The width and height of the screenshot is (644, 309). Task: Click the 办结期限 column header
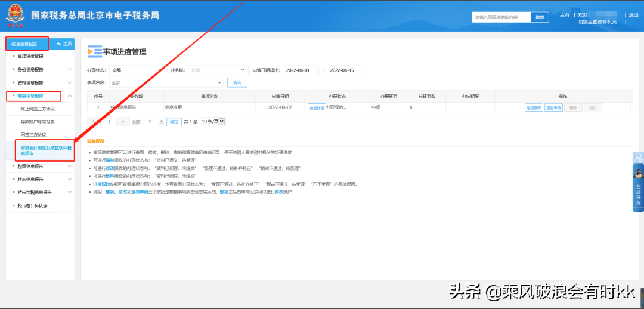470,96
